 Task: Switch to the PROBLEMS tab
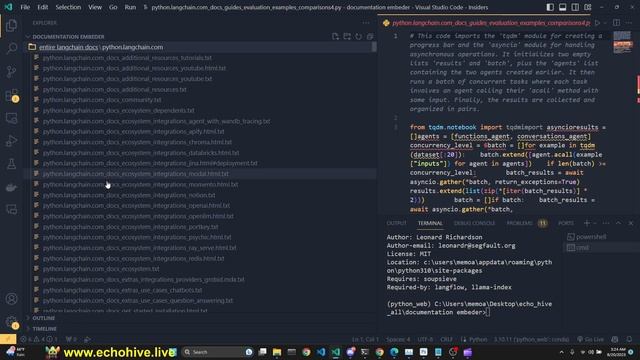pos(526,223)
